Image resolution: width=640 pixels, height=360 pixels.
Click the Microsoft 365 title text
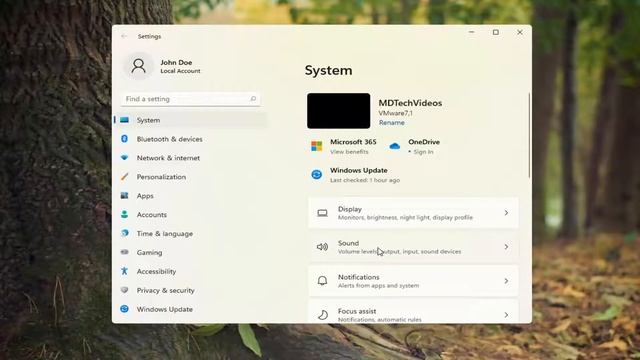coord(353,142)
